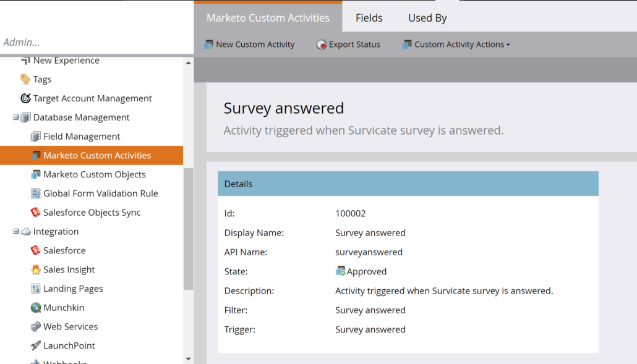Click the Salesforce Objects Sync icon
637x364 pixels.
(x=36, y=212)
